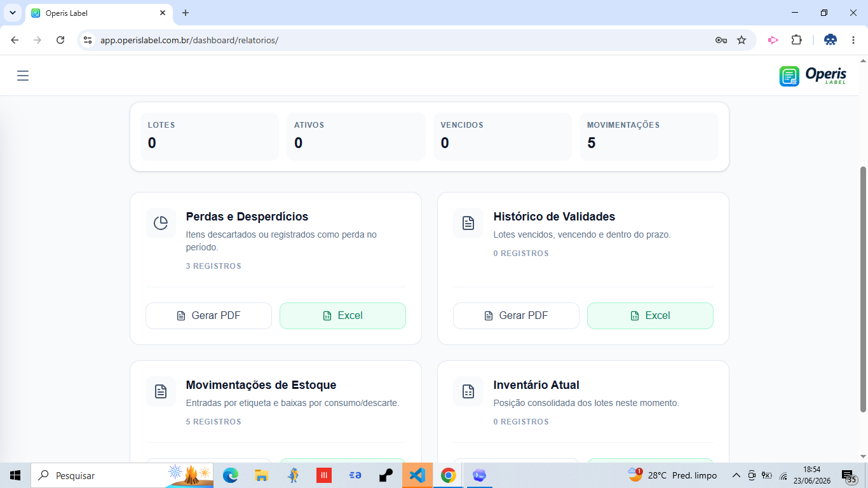The width and height of the screenshot is (868, 488).
Task: Click the "5 REGISTROS" label
Action: [x=214, y=422]
